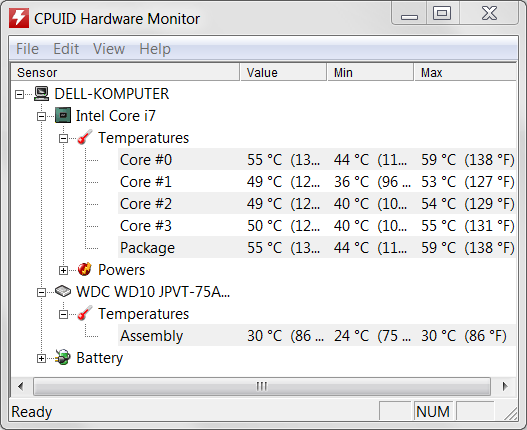Click the Powers lightning icon

coord(85,270)
